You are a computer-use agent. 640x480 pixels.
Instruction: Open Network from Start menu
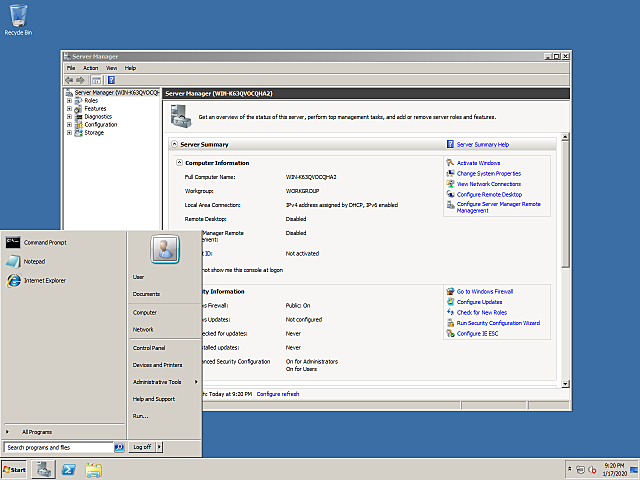(143, 329)
